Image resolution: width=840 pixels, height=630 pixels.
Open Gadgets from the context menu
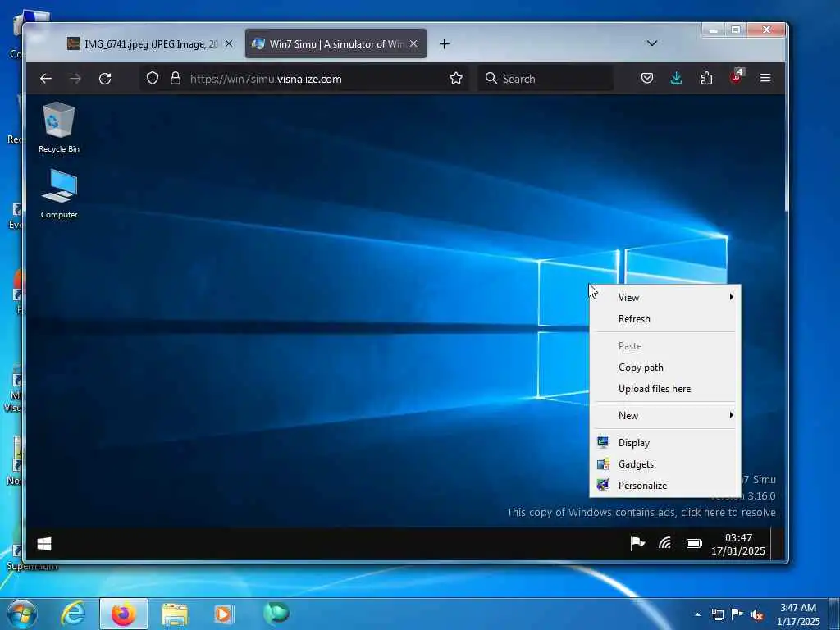[664, 464]
